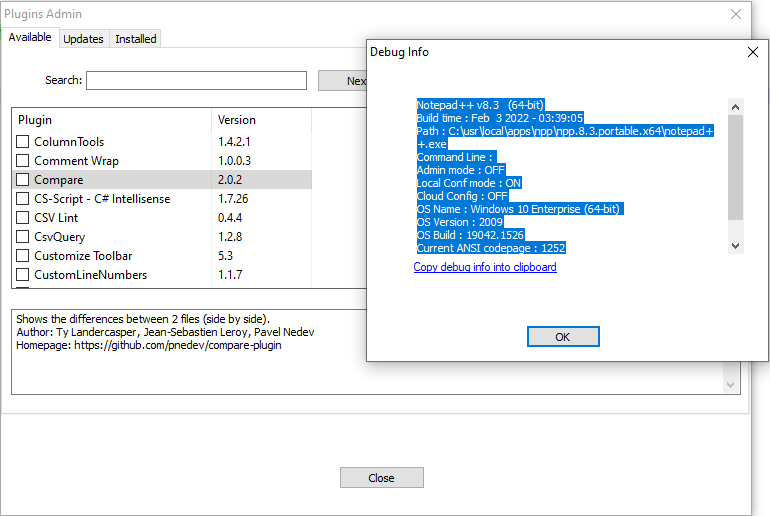
Task: Switch to the Updates tab
Action: pyautogui.click(x=83, y=39)
